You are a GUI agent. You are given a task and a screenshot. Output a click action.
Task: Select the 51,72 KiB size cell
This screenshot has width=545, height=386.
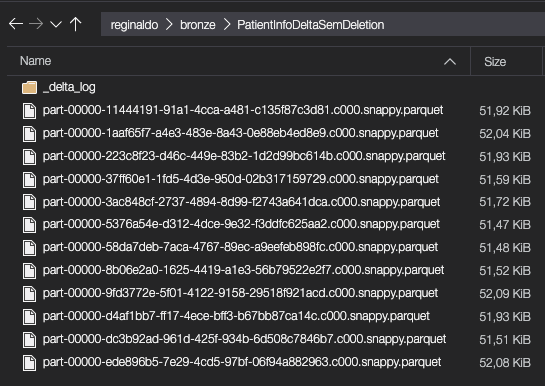tap(505, 202)
